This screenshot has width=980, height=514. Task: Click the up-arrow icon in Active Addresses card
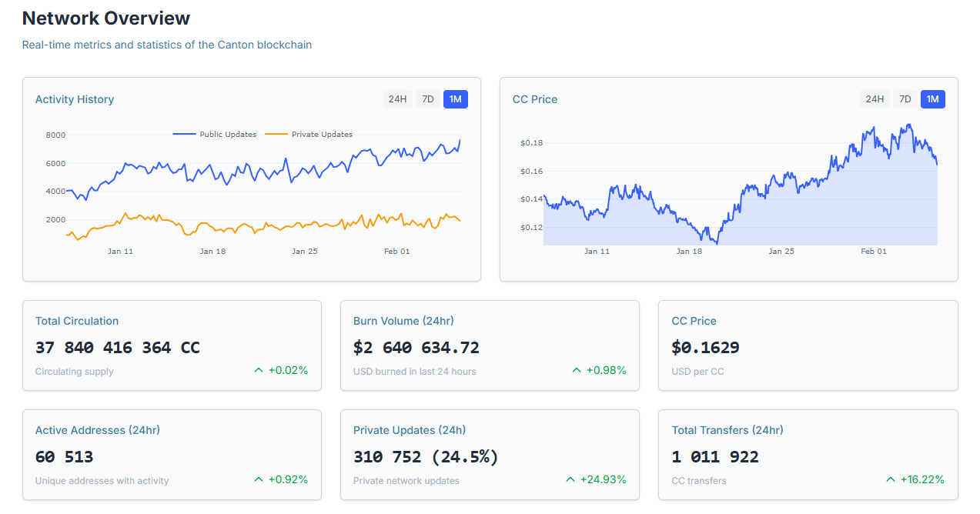[x=259, y=479]
